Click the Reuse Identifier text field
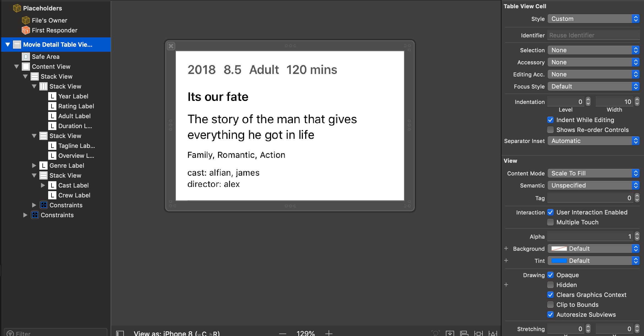Image resolution: width=644 pixels, height=336 pixels. click(593, 35)
